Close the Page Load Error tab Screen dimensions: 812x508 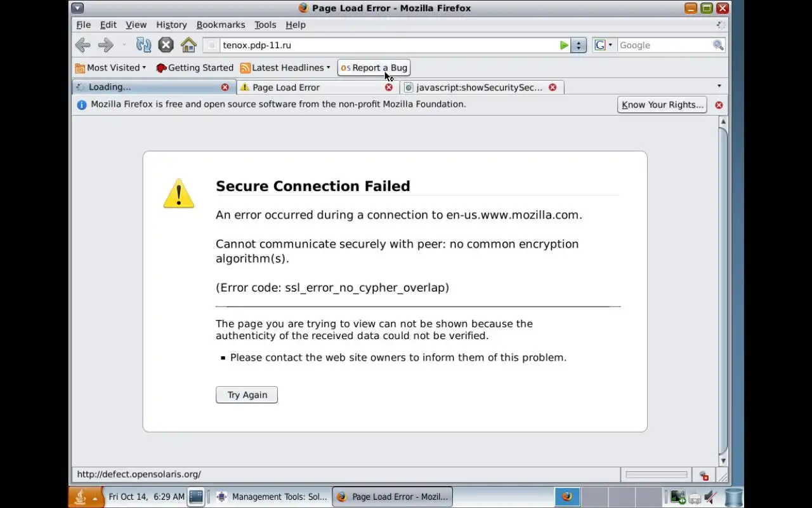[389, 87]
